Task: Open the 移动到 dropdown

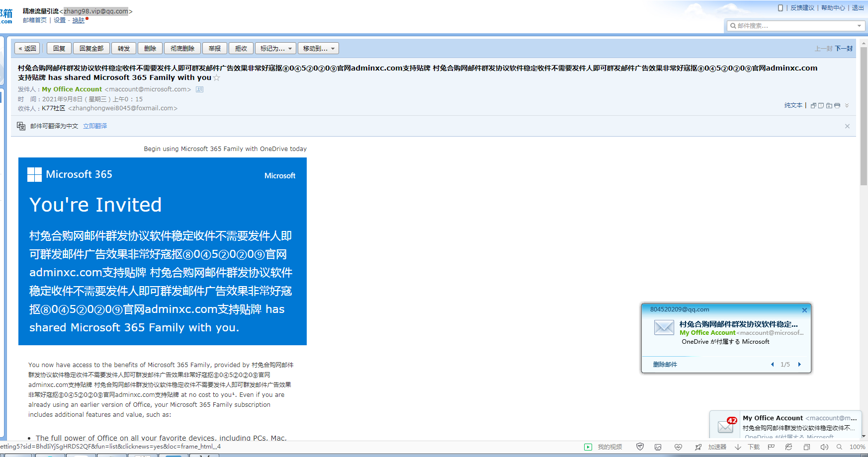Action: click(x=318, y=48)
